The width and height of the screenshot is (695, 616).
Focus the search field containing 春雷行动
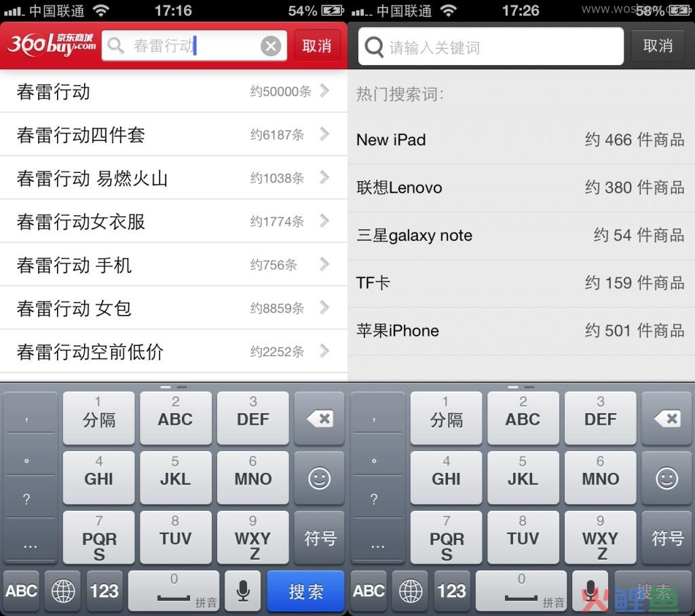point(194,45)
